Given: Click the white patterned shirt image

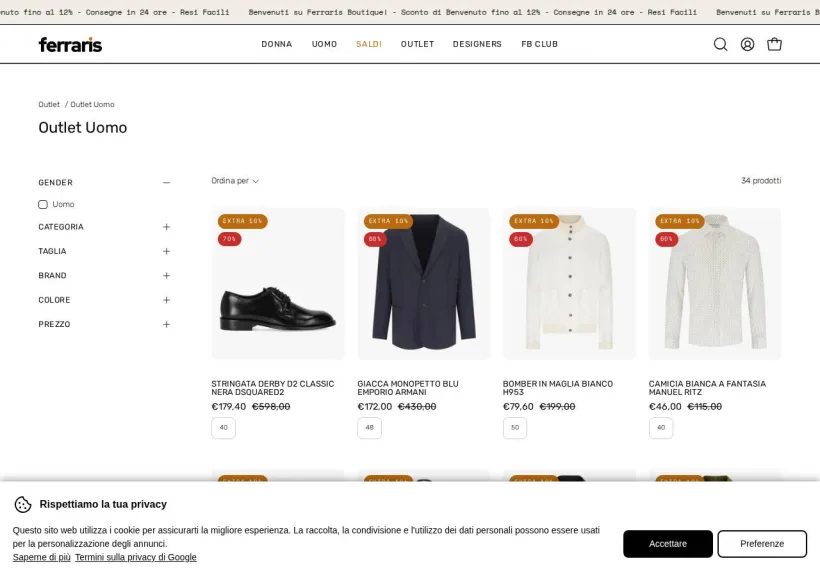Looking at the screenshot, I should [x=715, y=282].
